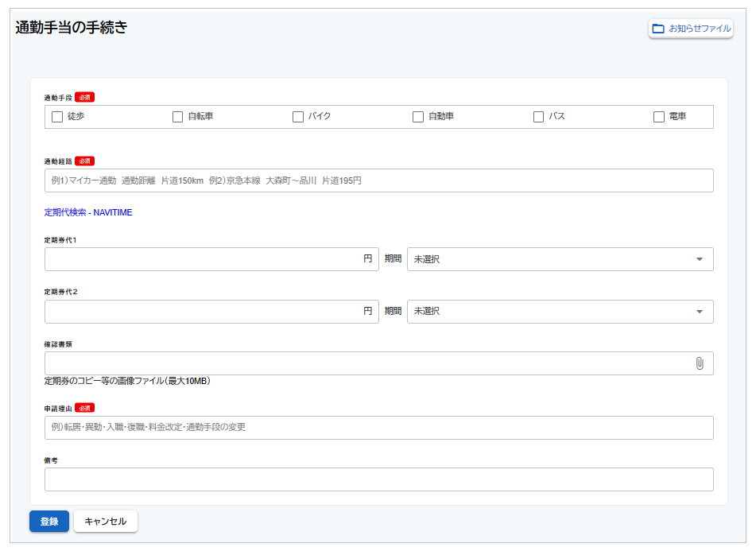The width and height of the screenshot is (756, 551).
Task: Expand the 期間 dropdown for 定期券代2
Action: tap(559, 312)
